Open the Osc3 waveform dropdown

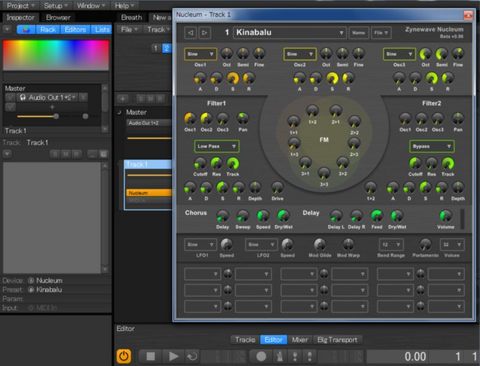399,54
